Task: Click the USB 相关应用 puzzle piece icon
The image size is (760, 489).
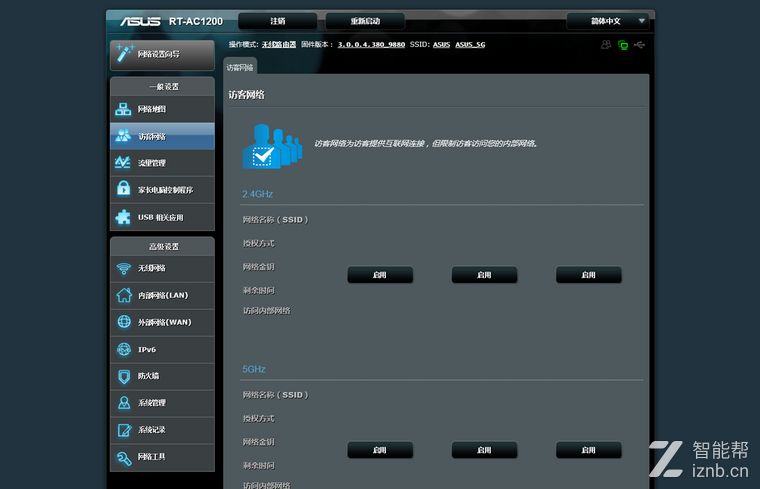Action: (123, 217)
